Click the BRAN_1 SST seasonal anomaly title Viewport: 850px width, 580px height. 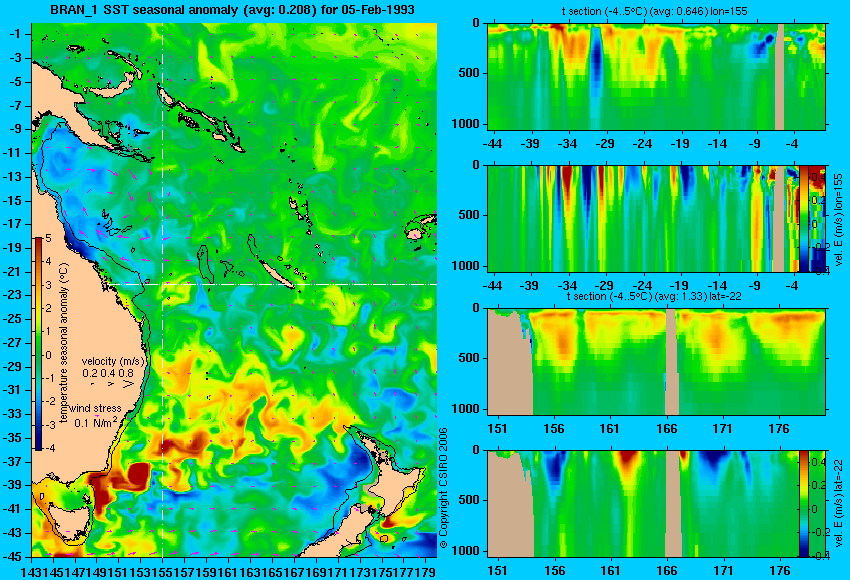(233, 9)
